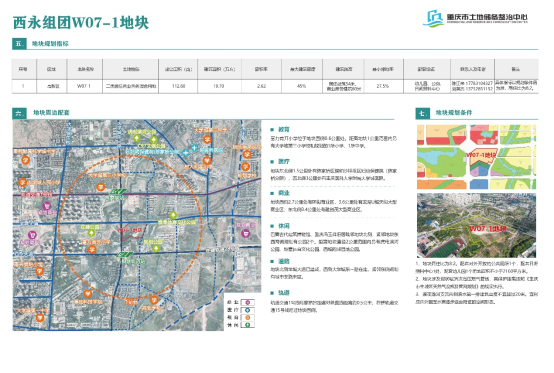Click the 轨道 heading in surrounding facilities
This screenshot has width=554, height=373.
[284, 293]
